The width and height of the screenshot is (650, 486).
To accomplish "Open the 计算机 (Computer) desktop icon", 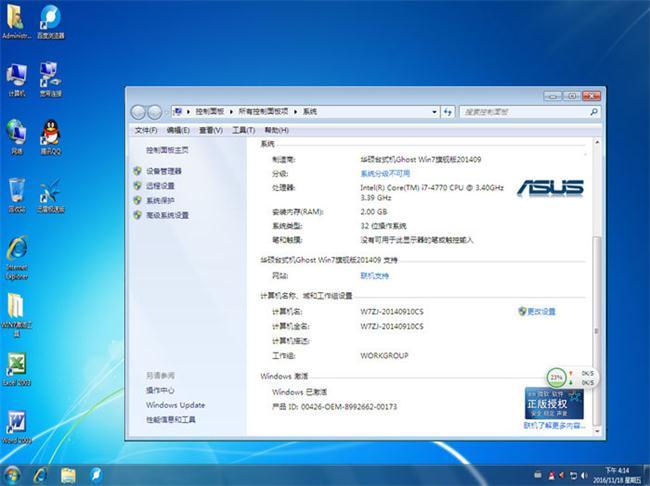I will click(x=17, y=77).
